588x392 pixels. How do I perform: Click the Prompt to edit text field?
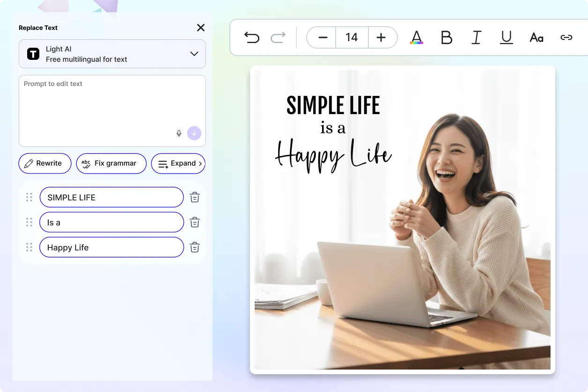tap(112, 111)
